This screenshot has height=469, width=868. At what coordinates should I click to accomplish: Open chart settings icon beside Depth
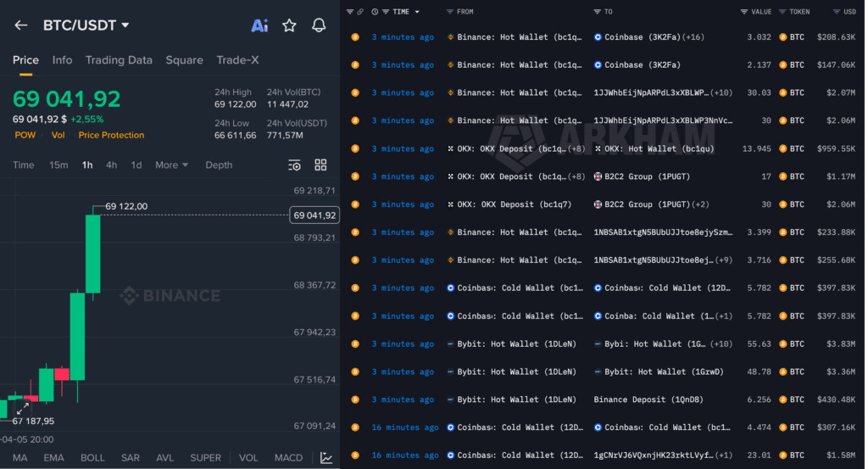point(294,165)
